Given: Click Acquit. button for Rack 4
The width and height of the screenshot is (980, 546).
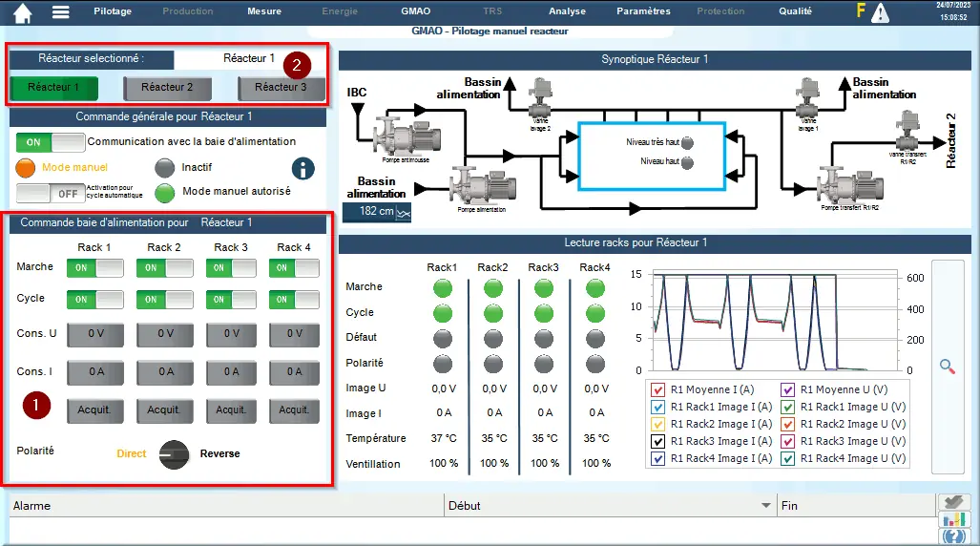Looking at the screenshot, I should [294, 410].
